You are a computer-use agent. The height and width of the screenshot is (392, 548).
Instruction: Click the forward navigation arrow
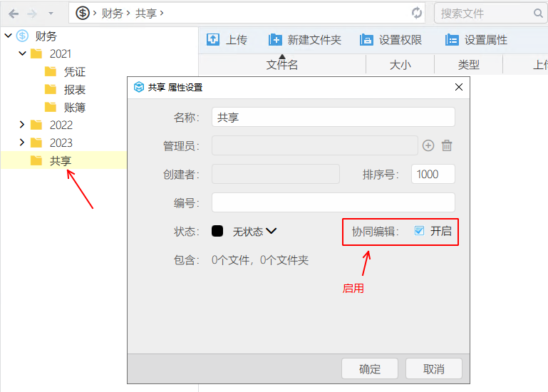pyautogui.click(x=32, y=14)
